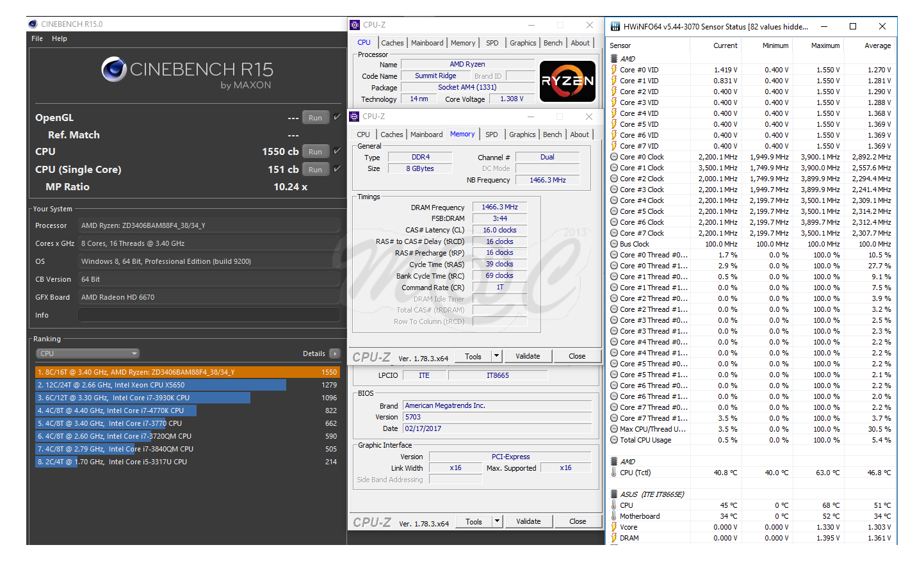Toggle the OpenGL test checkmark in Cinebench

point(337,117)
